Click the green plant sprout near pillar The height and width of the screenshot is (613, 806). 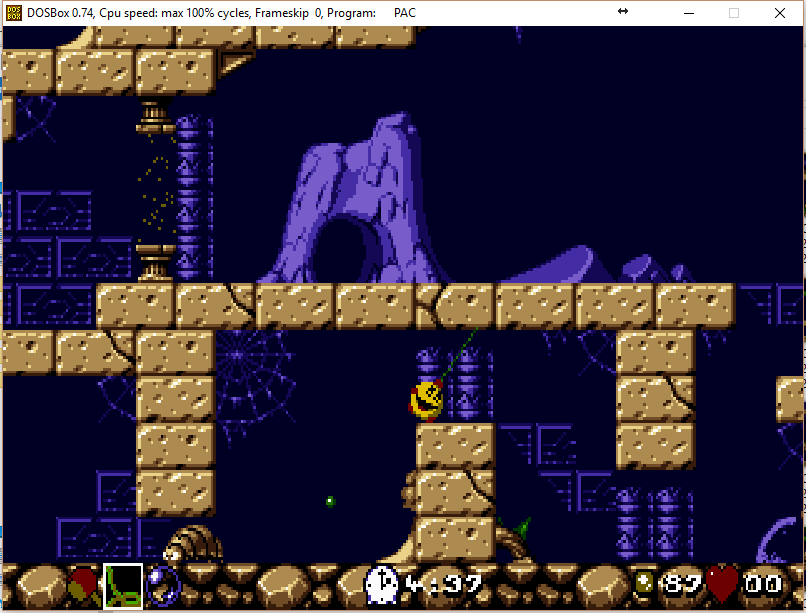click(x=522, y=528)
